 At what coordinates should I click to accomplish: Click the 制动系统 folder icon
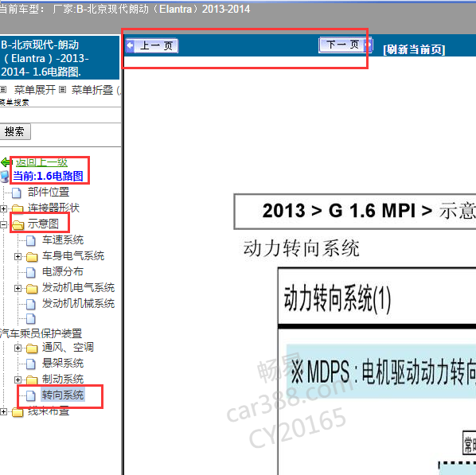pos(32,380)
